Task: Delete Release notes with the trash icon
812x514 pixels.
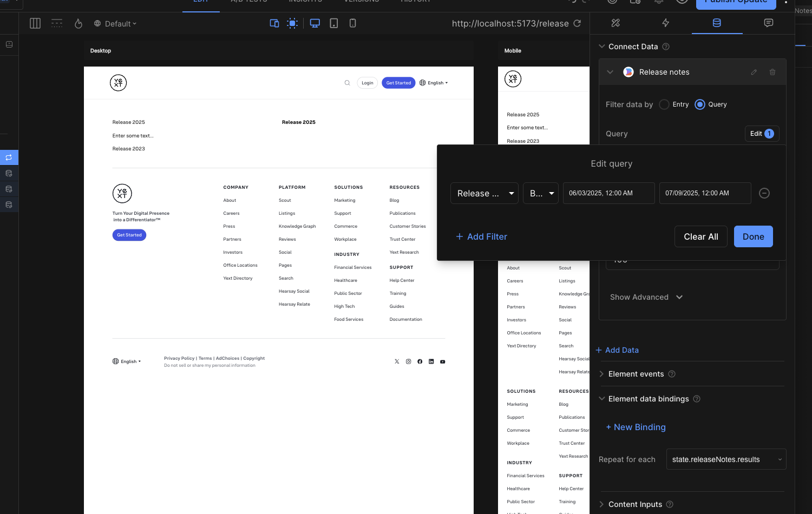Action: click(x=772, y=72)
